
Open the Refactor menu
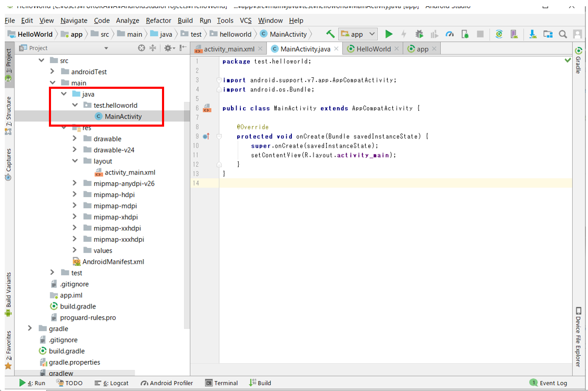click(x=158, y=20)
